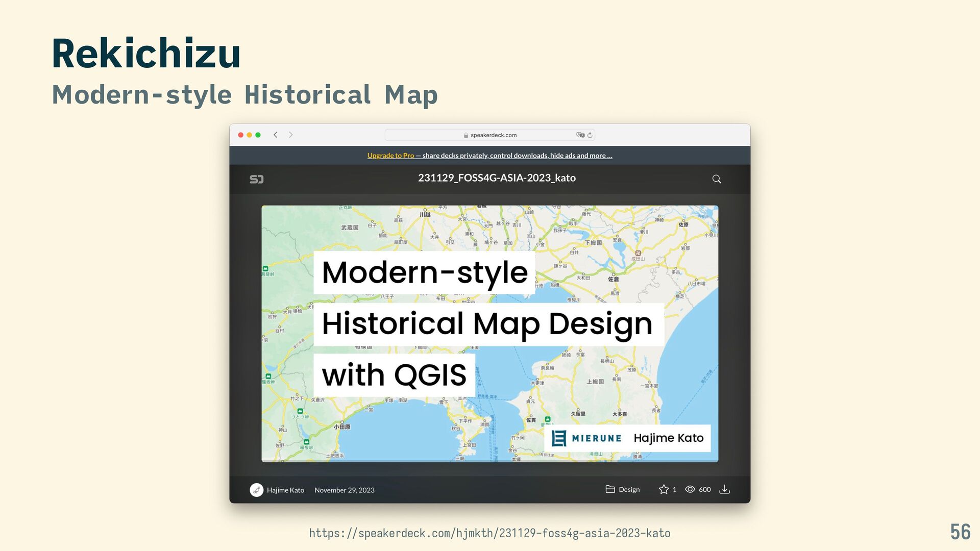This screenshot has width=980, height=551.
Task: Open the speakerdeck.com URL below screenshot
Action: [489, 533]
